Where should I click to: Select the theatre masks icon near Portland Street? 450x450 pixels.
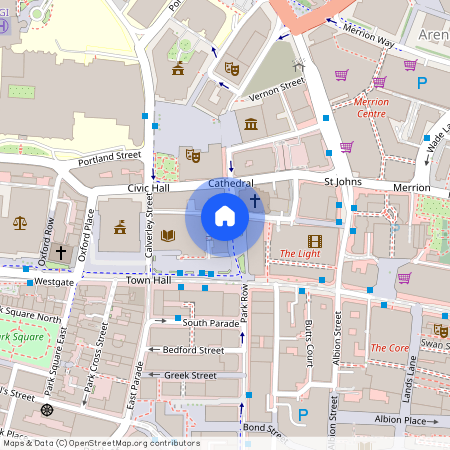[193, 156]
